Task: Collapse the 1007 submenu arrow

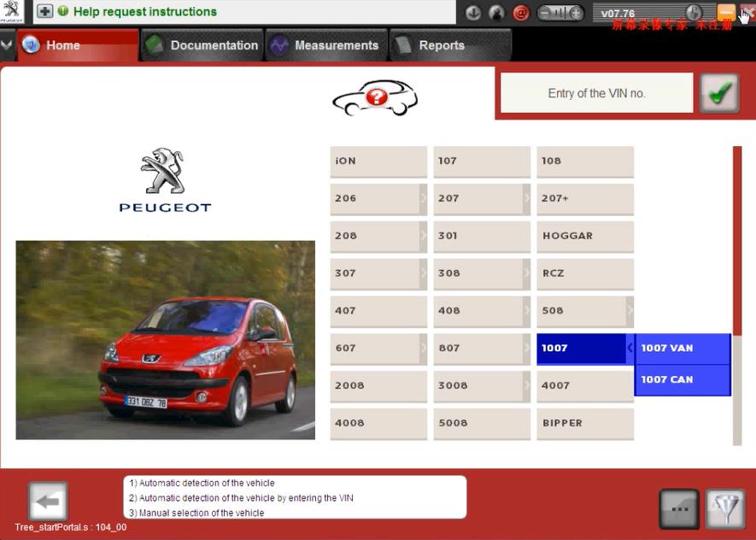Action: coord(630,348)
